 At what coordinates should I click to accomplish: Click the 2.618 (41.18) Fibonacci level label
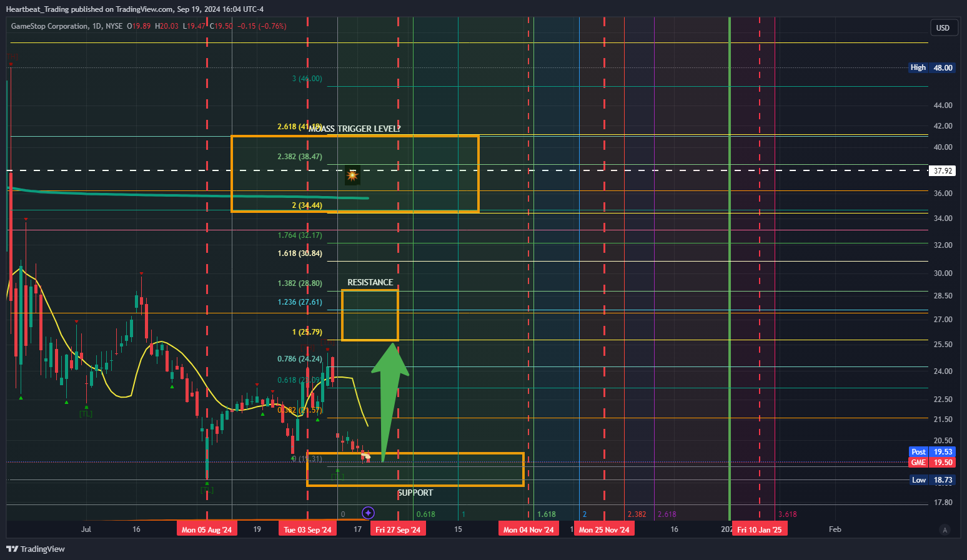click(x=299, y=127)
